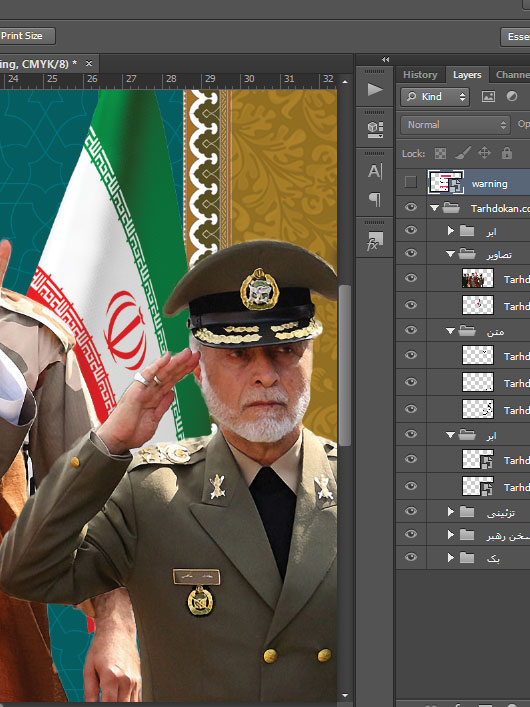
Task: Collapse the متن group
Action: click(450, 331)
